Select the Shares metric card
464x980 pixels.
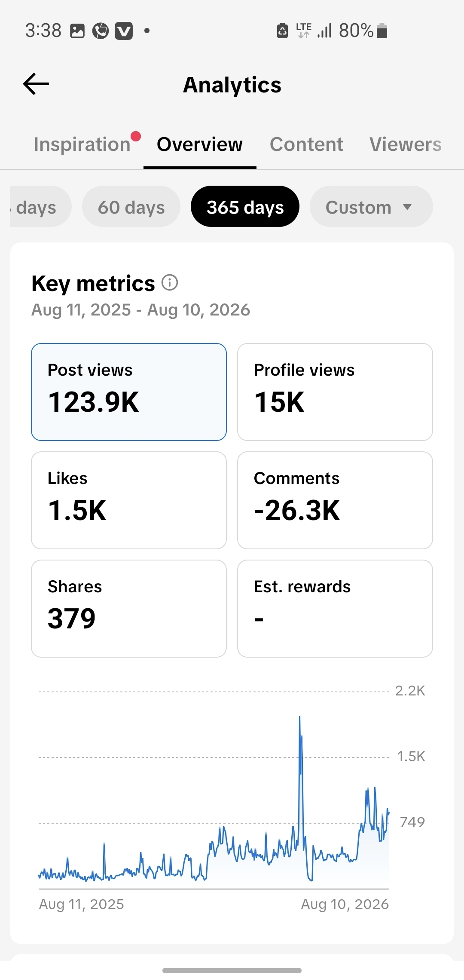point(129,609)
